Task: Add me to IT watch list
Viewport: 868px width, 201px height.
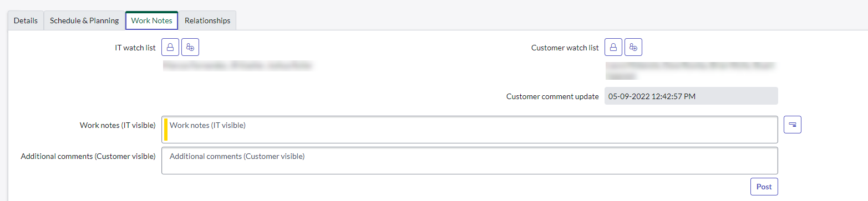Action: [190, 48]
